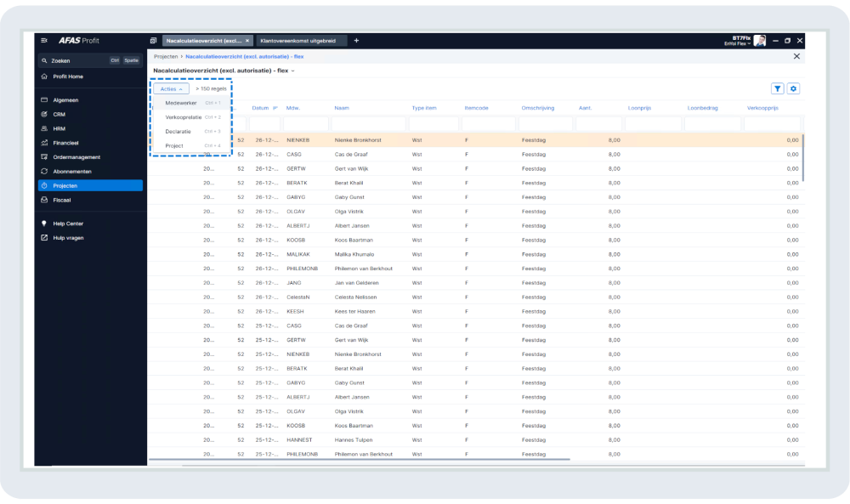Sort by the Loonbedrag column header
850x504 pixels.
coord(703,109)
